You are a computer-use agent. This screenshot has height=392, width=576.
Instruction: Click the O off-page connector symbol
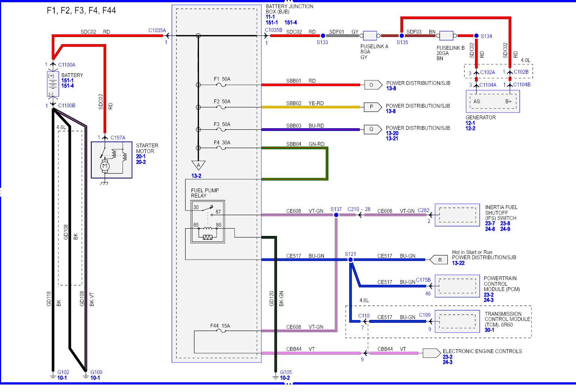tap(373, 85)
